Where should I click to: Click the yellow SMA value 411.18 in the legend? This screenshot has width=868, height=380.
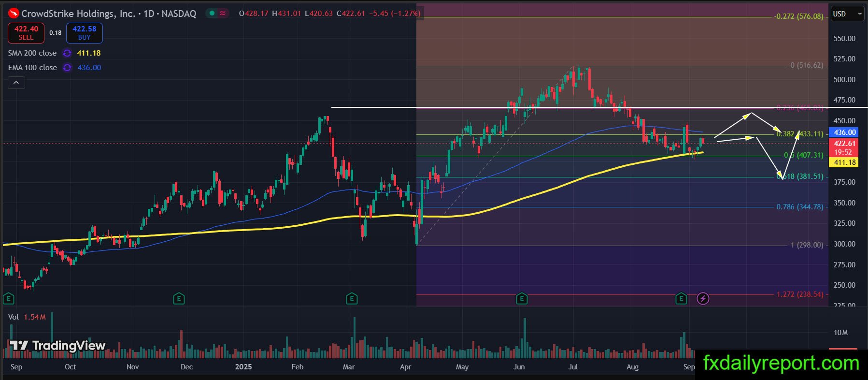(x=89, y=53)
